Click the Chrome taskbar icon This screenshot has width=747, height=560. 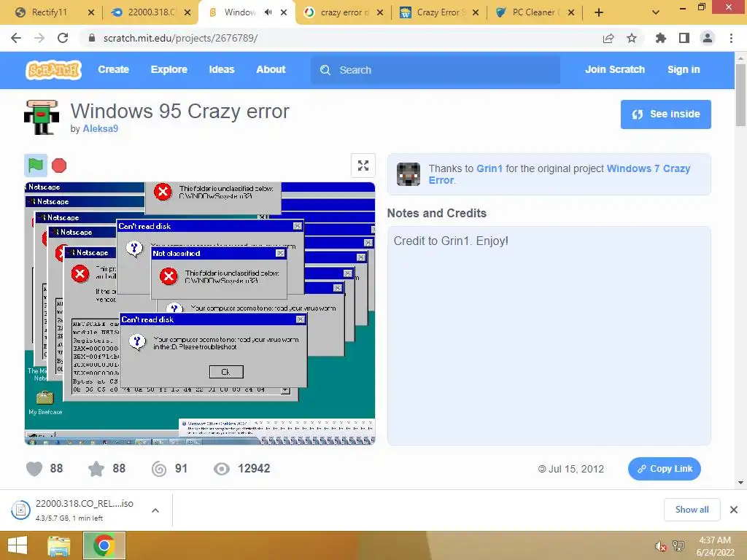tap(104, 545)
